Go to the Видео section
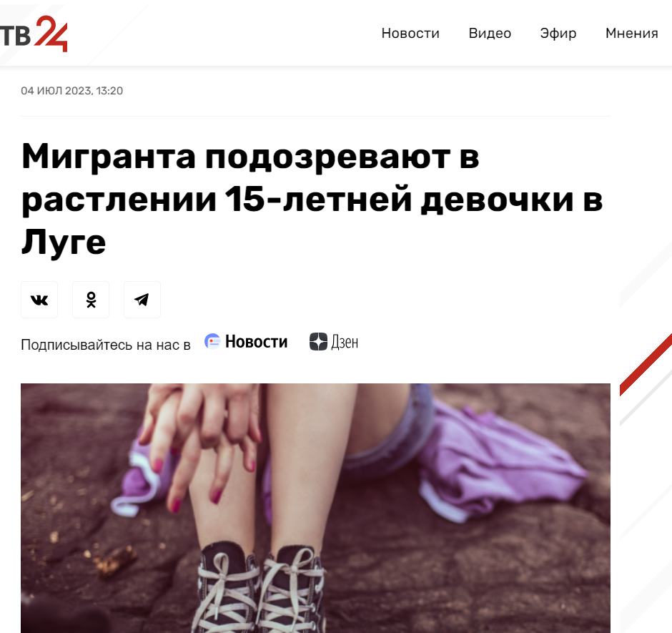This screenshot has width=672, height=633. (x=490, y=34)
